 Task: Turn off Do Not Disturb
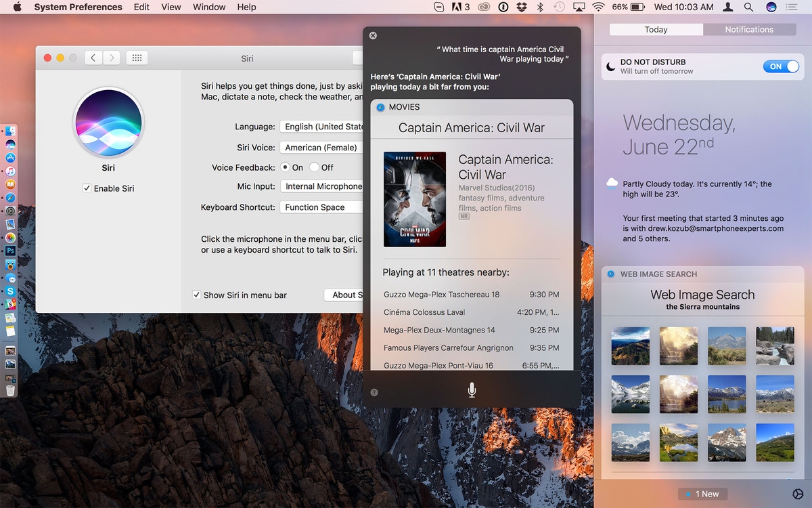[781, 66]
